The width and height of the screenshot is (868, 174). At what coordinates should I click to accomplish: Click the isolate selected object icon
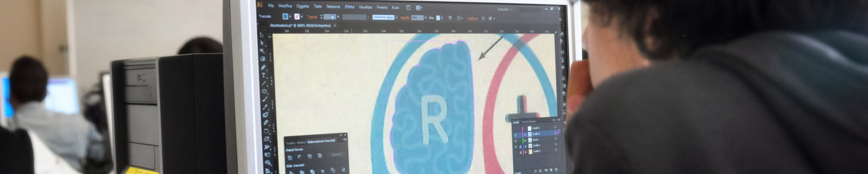[483, 18]
